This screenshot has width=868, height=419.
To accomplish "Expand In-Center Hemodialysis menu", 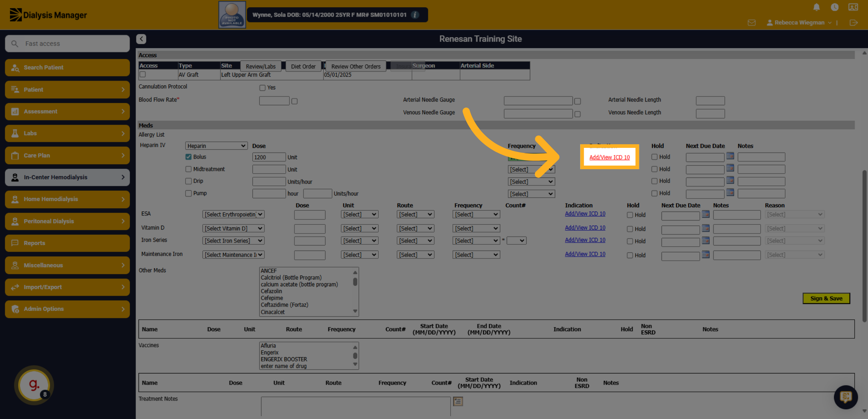I will click(x=67, y=177).
